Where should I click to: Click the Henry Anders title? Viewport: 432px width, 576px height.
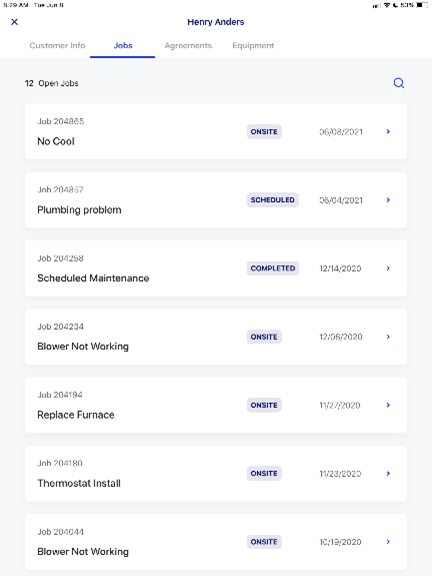coord(216,22)
